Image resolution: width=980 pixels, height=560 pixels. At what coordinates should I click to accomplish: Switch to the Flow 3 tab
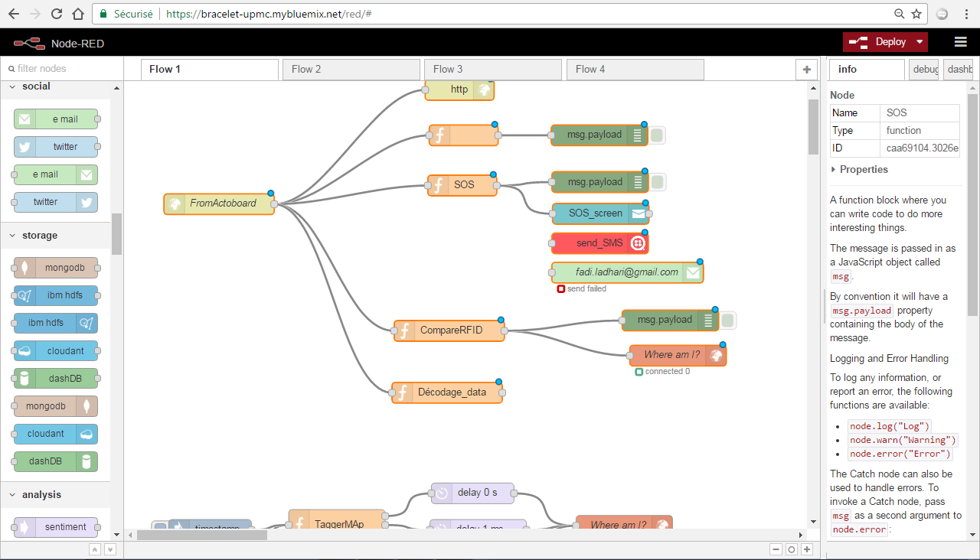click(x=493, y=69)
